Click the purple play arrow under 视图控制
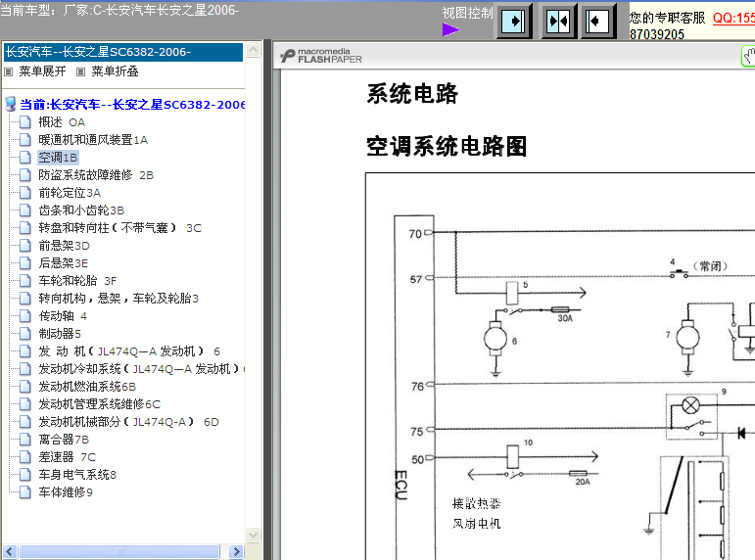Image resolution: width=755 pixels, height=560 pixels. [450, 29]
